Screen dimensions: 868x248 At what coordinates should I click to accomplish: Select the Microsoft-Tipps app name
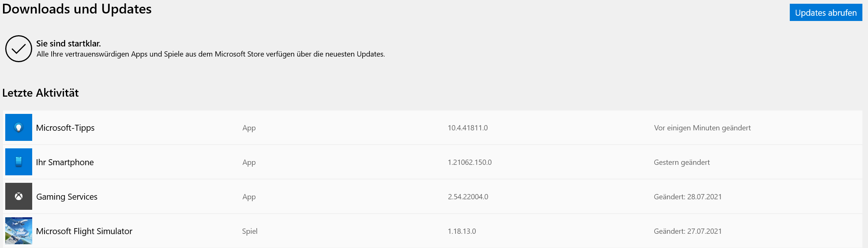pos(65,128)
